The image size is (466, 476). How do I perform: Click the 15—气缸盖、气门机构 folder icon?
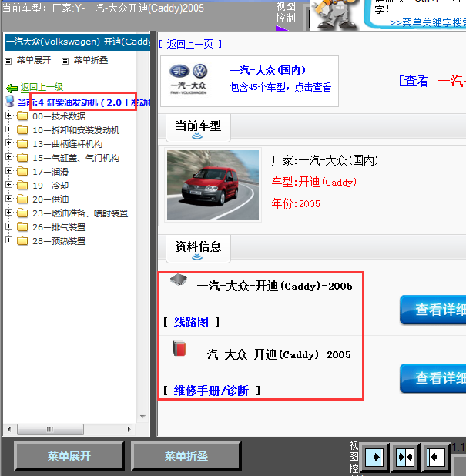coord(22,158)
